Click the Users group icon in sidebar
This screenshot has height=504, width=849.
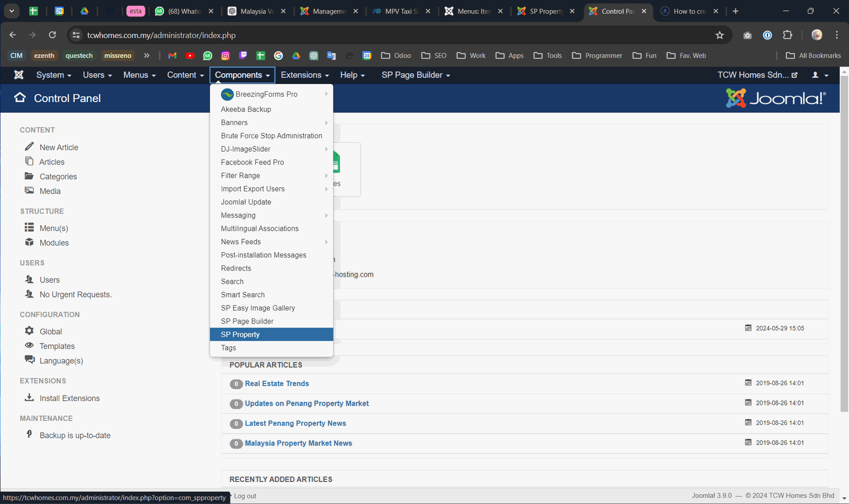click(29, 279)
